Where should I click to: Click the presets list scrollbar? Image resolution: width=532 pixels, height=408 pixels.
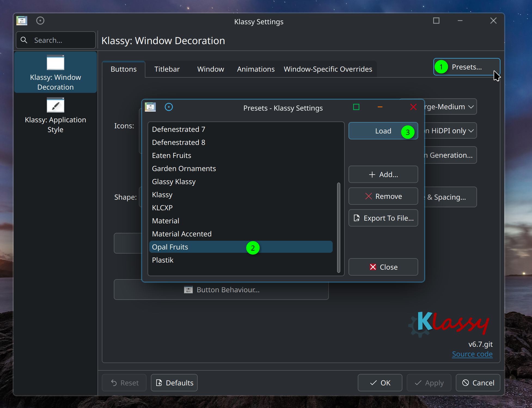pyautogui.click(x=339, y=227)
